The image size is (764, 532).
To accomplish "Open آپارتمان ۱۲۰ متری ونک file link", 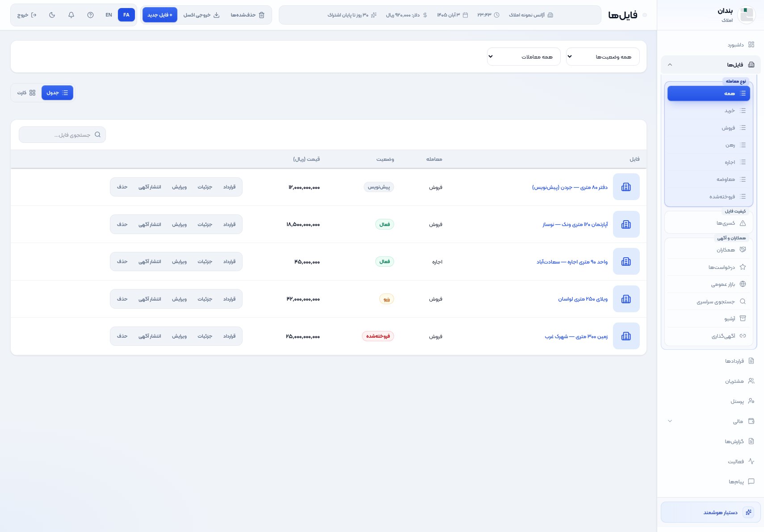I will tap(575, 224).
